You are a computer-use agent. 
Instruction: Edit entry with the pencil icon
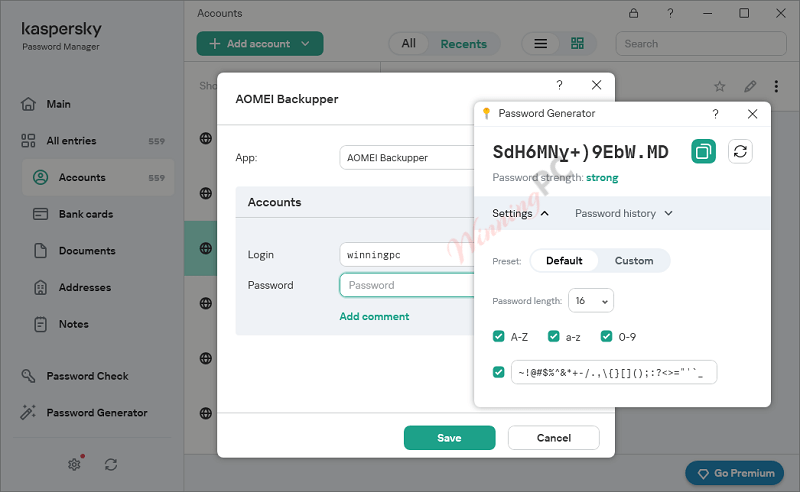coord(749,86)
